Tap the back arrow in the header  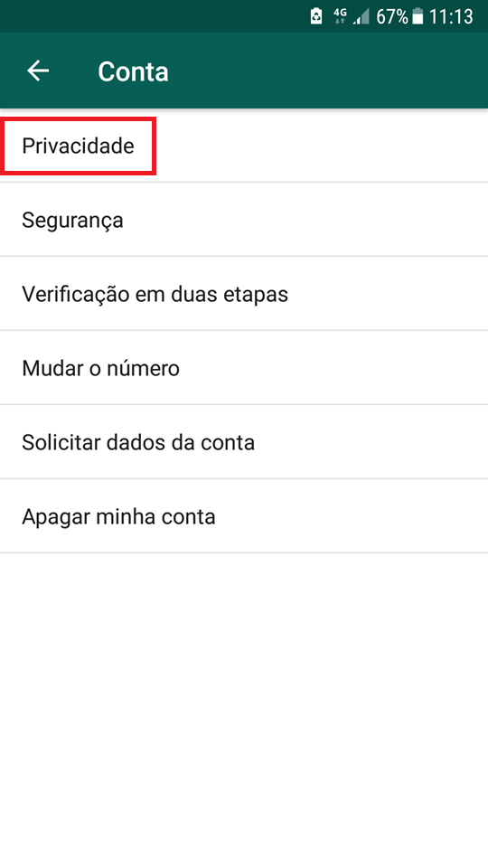(x=38, y=71)
